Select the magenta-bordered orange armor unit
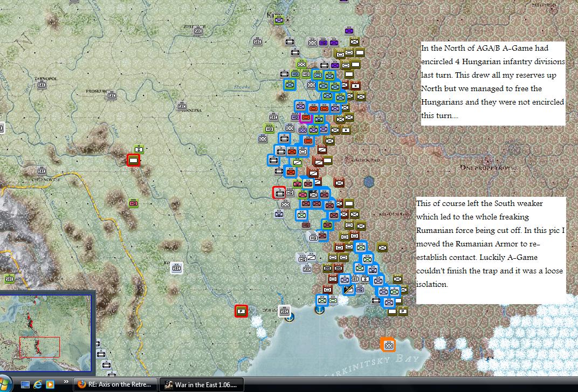This screenshot has width=578, height=392. click(306, 117)
